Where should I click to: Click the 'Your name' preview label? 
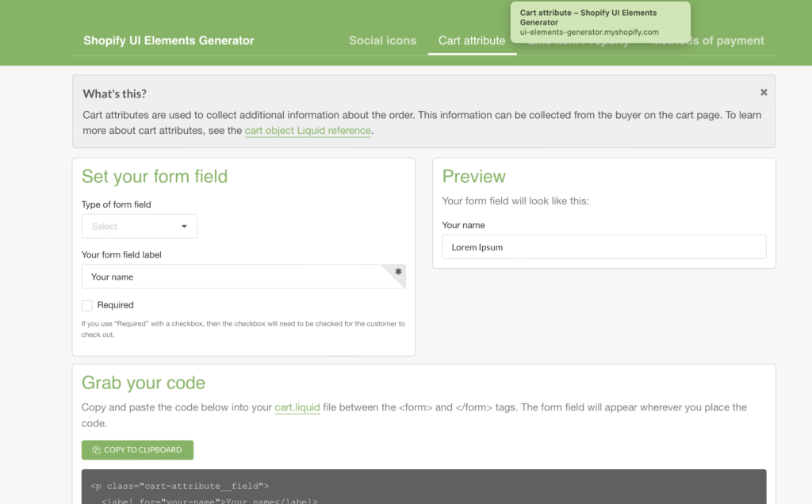tap(463, 225)
